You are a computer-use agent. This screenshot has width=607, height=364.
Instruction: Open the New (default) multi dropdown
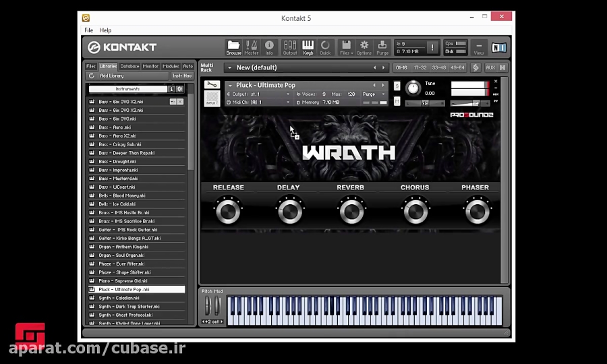(x=229, y=67)
